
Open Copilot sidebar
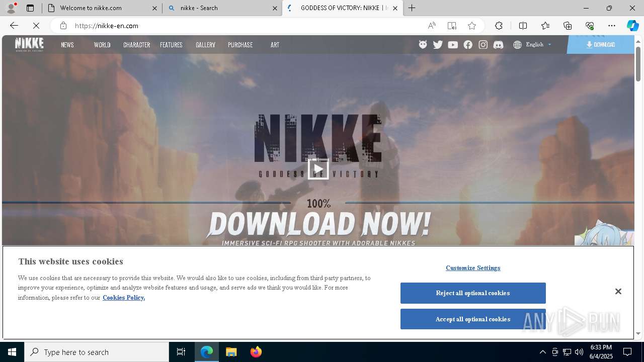coord(632,26)
